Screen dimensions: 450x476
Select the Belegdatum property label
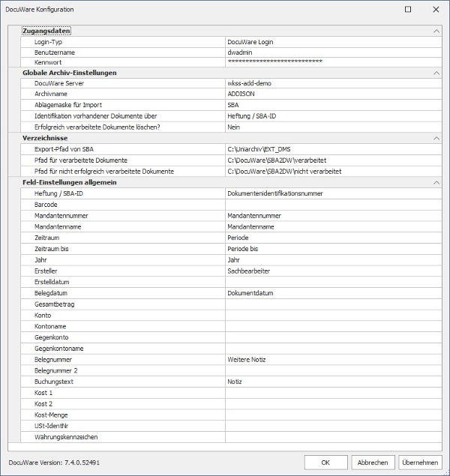coord(51,293)
